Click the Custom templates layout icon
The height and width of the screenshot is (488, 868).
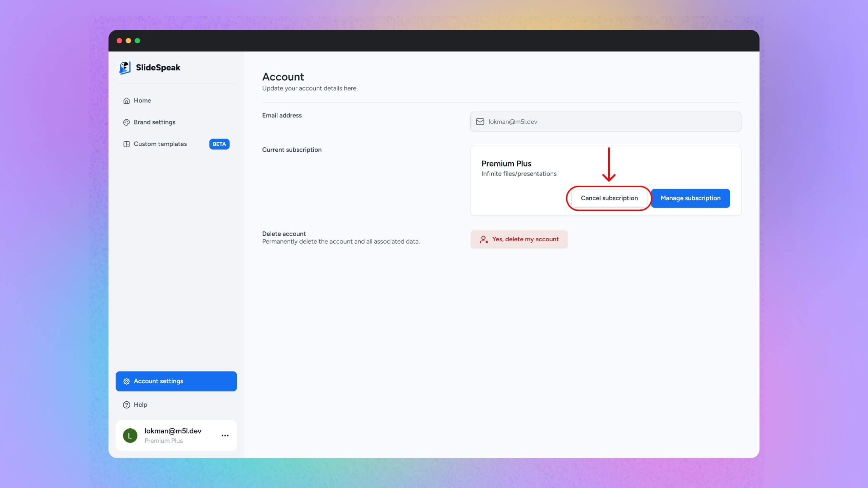[126, 144]
